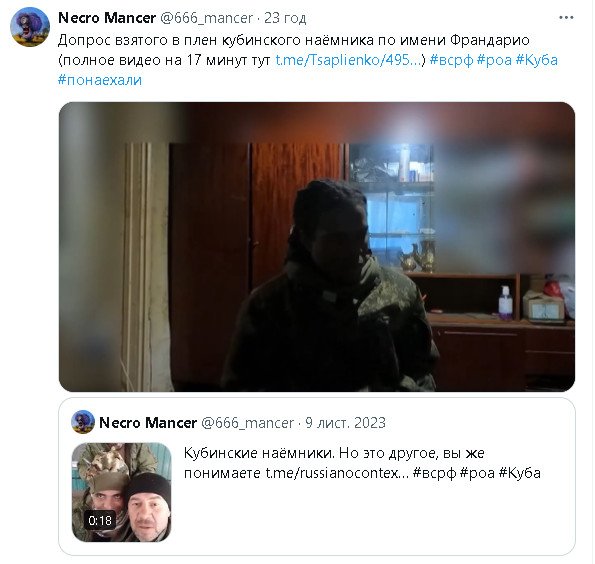Image resolution: width=595 pixels, height=564 pixels.
Task: Open hashtag #всрф in the main tweet
Action: point(452,60)
